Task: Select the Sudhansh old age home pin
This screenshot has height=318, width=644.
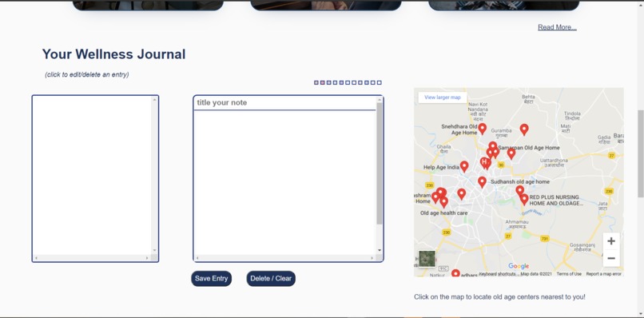Action: tap(482, 182)
